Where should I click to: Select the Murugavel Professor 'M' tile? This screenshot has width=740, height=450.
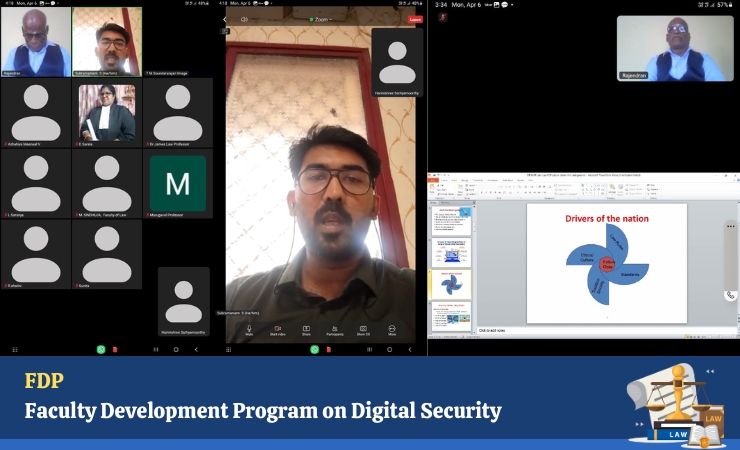pyautogui.click(x=178, y=183)
